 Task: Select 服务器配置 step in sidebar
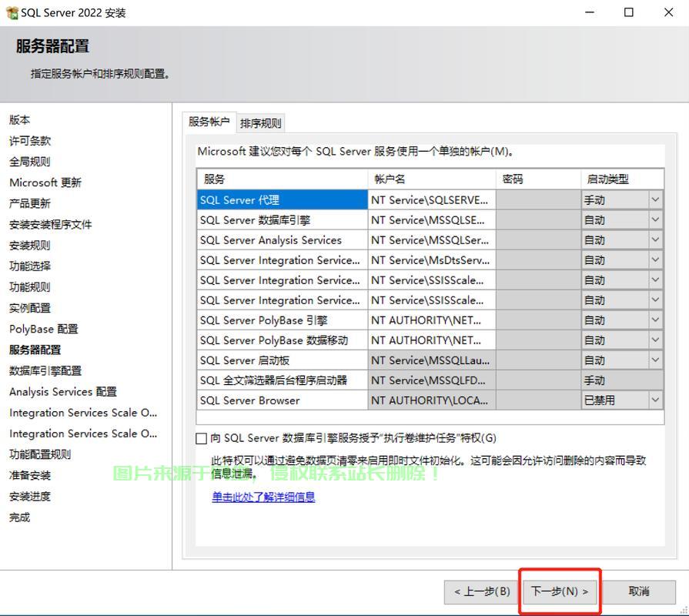coord(35,350)
